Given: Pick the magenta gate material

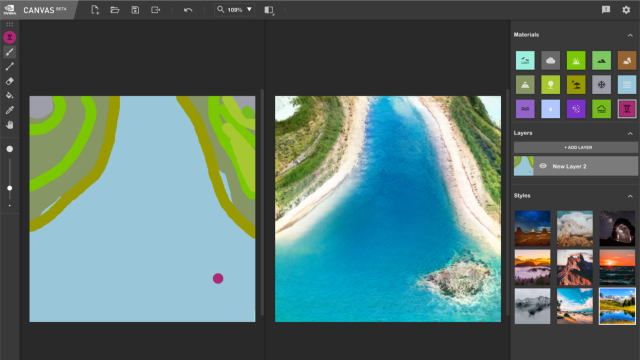Looking at the screenshot, I should pos(627,109).
